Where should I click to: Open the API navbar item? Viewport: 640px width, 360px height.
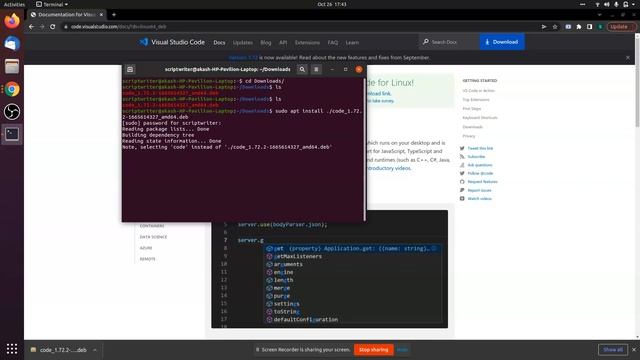[283, 42]
